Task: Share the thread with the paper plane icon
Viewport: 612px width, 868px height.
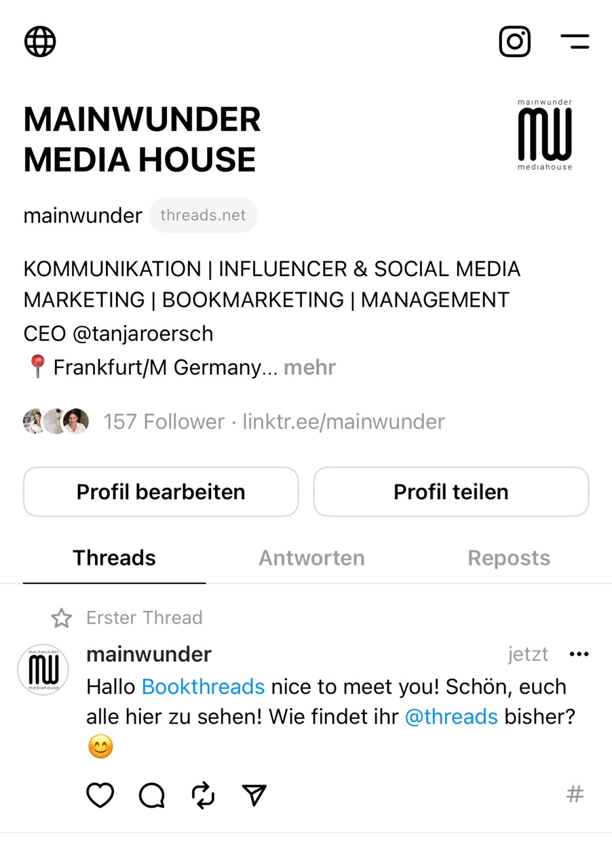Action: (254, 795)
